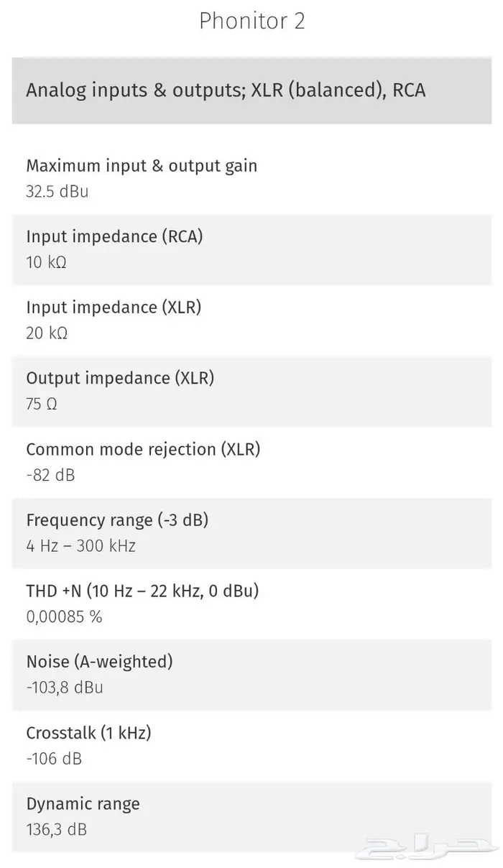Click the THD +N specification label
Screen dimensions: 503x868
coord(142,591)
